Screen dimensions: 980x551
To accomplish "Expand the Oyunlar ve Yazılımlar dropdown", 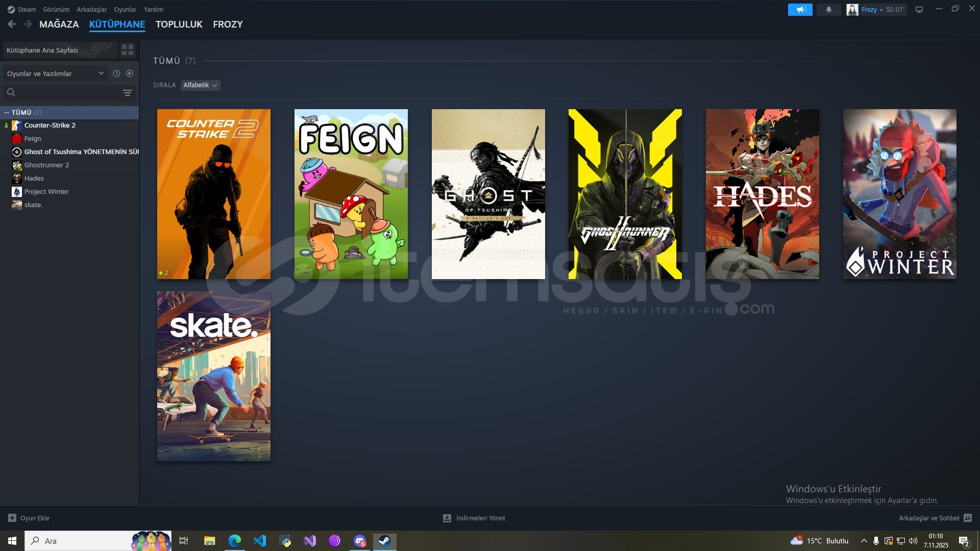I will click(55, 73).
